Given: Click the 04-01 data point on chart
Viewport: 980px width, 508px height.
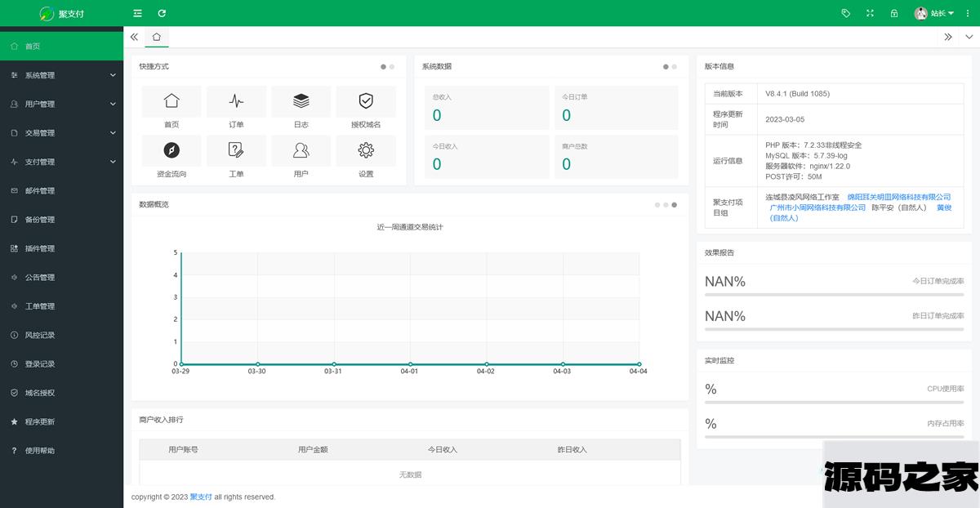Looking at the screenshot, I should pyautogui.click(x=410, y=364).
